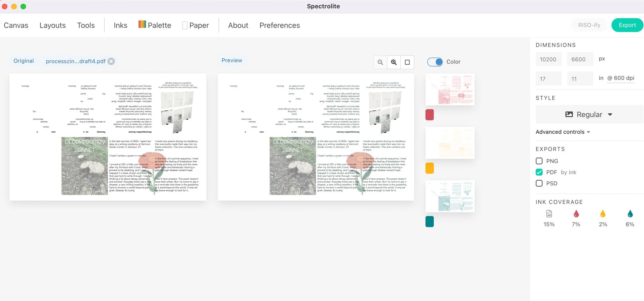644x301 pixels.
Task: Click the width pixels field 10200
Action: (x=548, y=59)
